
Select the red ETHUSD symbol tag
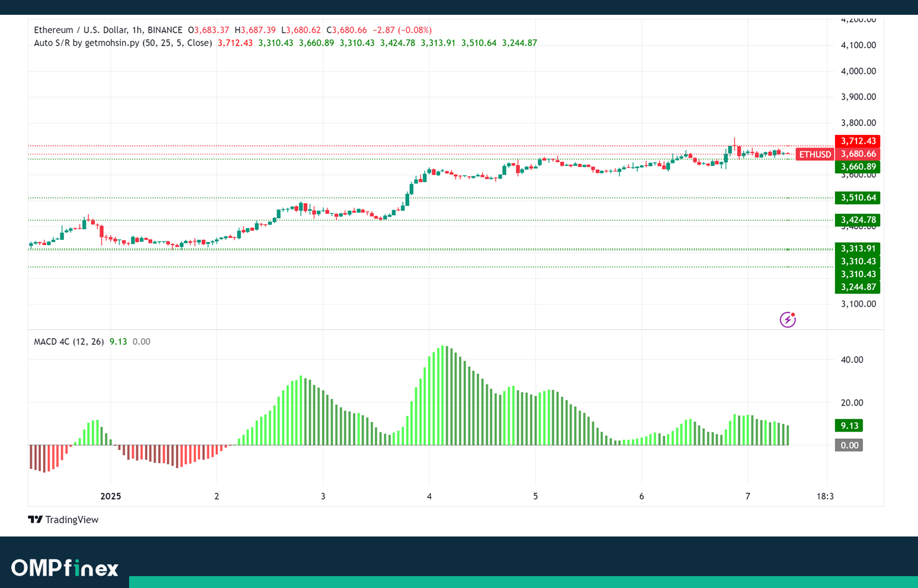815,154
